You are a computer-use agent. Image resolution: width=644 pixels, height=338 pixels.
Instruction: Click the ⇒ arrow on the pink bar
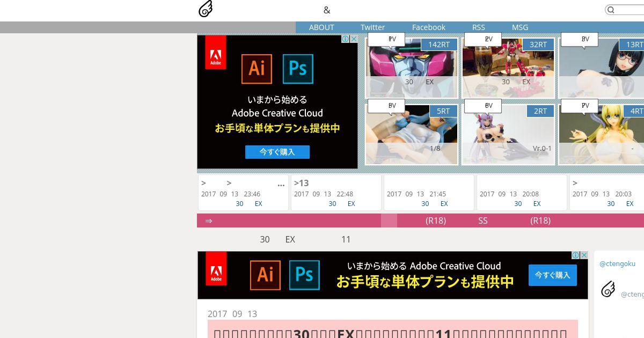(x=209, y=221)
